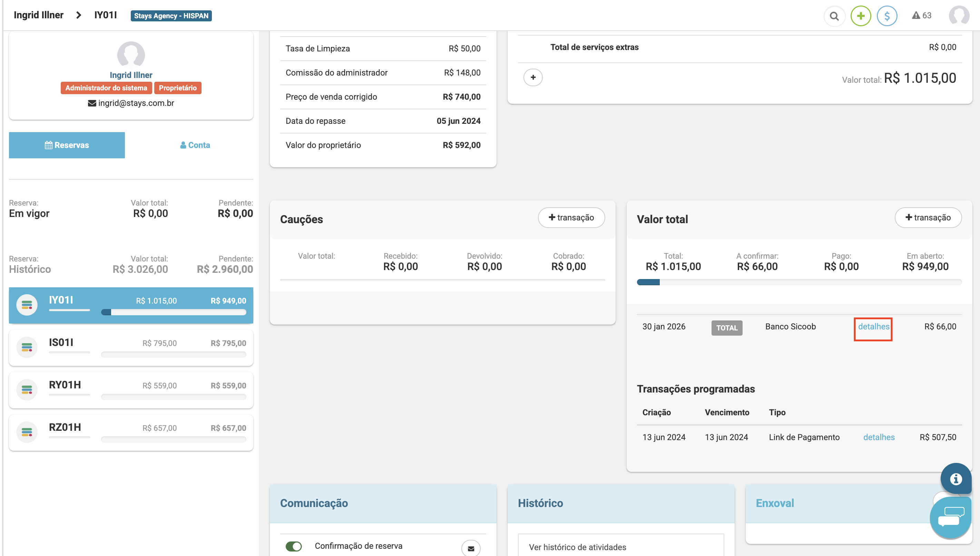
Task: Add transação in Cauções panel
Action: click(x=571, y=218)
